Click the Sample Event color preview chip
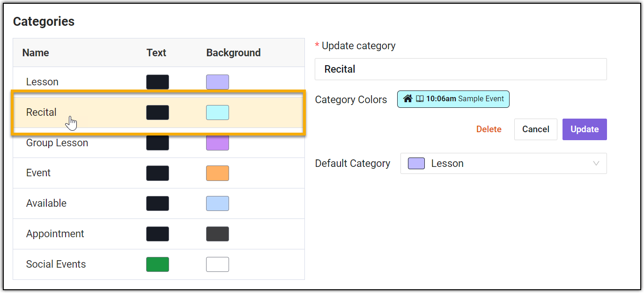This screenshot has width=644, height=293. pyautogui.click(x=453, y=99)
